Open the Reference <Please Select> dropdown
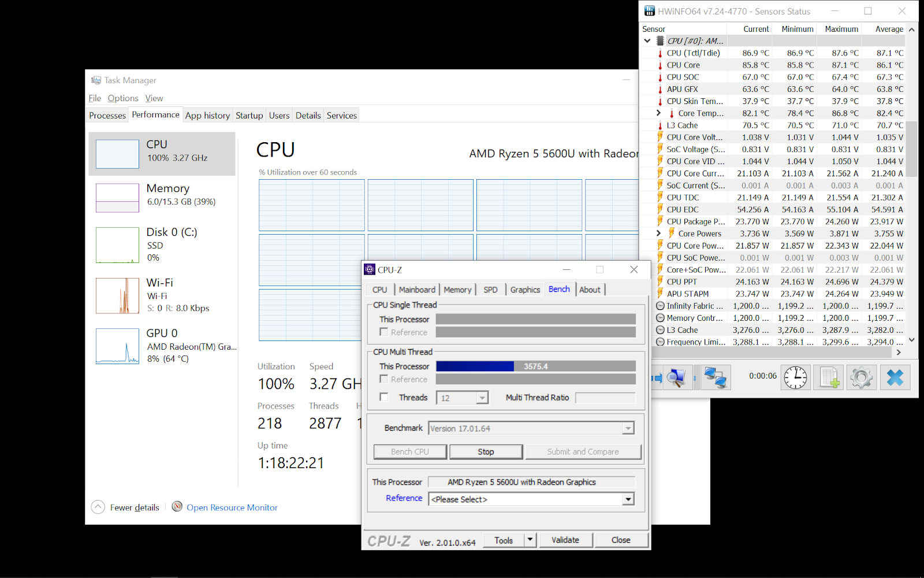The height and width of the screenshot is (578, 924). point(531,499)
